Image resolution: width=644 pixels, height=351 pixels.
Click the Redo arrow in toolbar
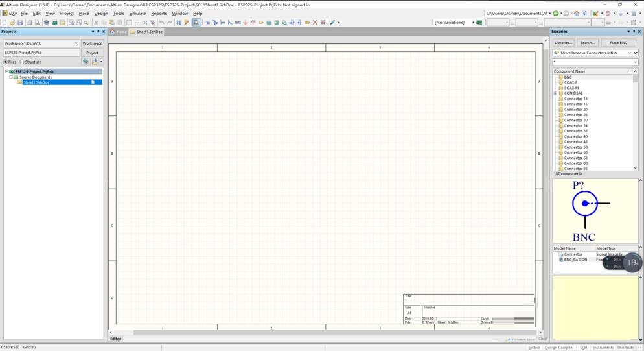(169, 23)
